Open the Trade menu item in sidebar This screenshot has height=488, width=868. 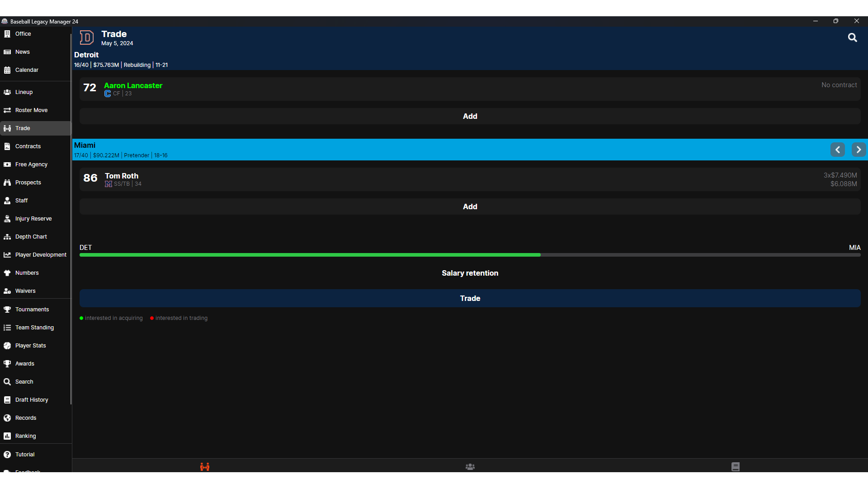point(35,128)
